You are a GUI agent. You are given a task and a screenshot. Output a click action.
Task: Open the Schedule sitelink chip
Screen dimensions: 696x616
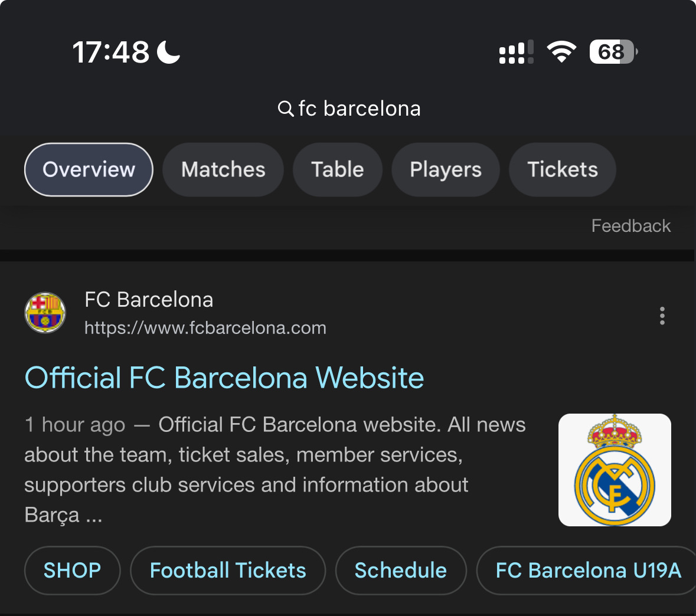click(401, 571)
